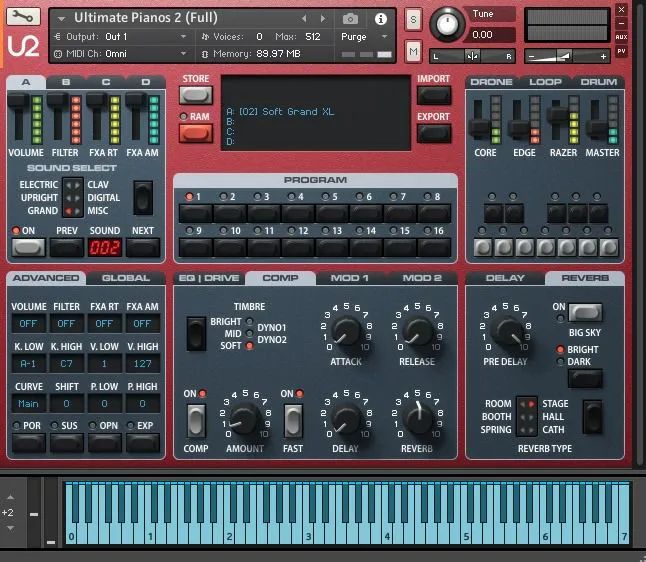Solo the instrument with S button
The width and height of the screenshot is (646, 562).
pos(413,19)
